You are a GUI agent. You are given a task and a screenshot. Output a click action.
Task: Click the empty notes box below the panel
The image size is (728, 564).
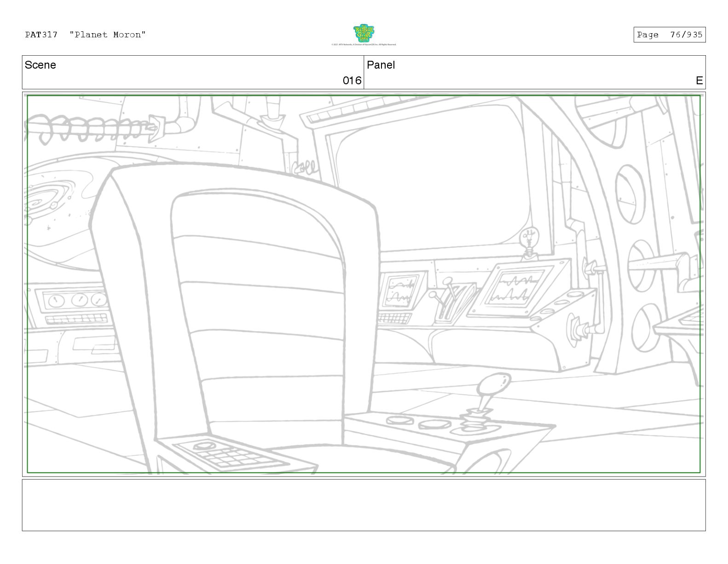[364, 505]
